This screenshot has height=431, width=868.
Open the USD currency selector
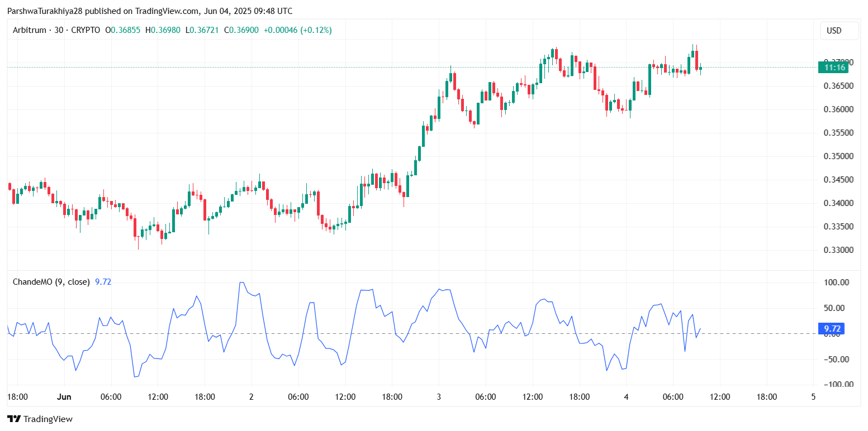[833, 31]
